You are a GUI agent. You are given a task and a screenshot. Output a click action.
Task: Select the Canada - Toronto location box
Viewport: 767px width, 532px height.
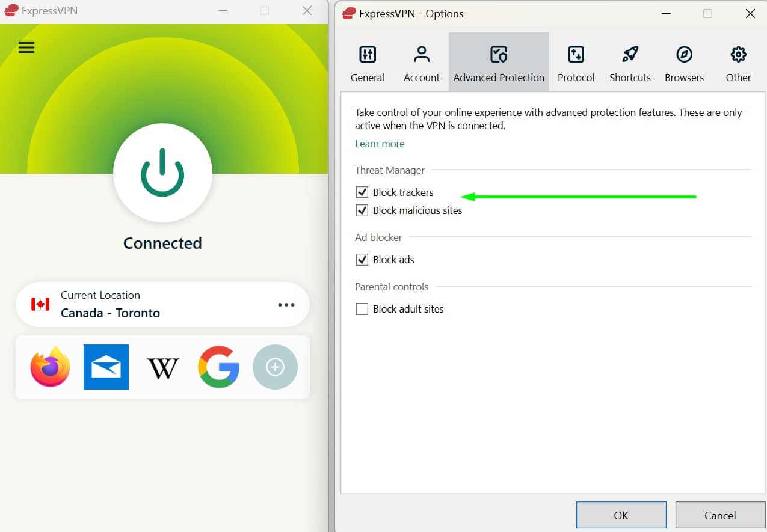pos(162,304)
